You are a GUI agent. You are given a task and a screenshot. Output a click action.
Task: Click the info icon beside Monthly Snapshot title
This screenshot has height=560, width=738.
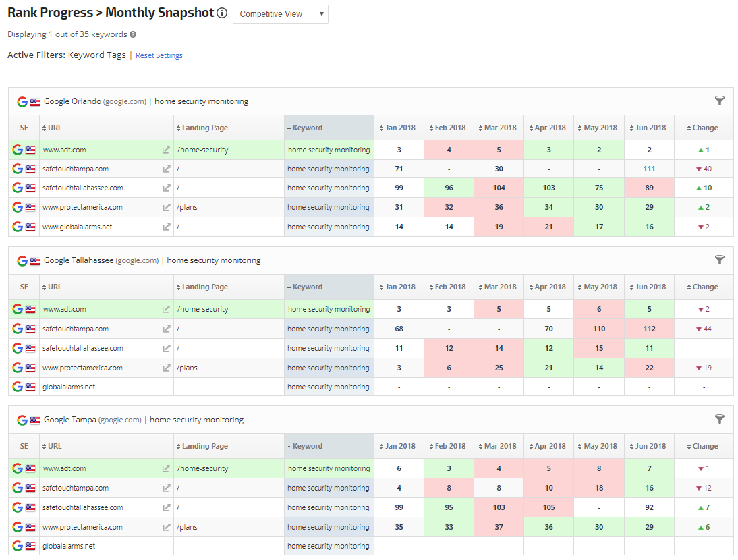(x=222, y=13)
